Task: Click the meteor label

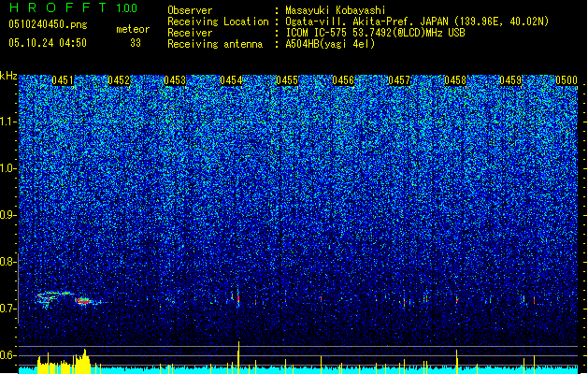Action: (x=133, y=29)
